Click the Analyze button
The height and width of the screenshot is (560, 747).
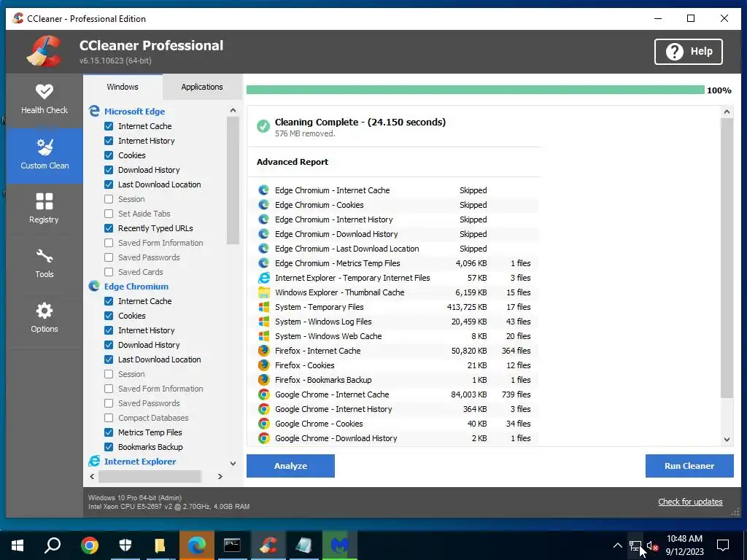pos(290,466)
